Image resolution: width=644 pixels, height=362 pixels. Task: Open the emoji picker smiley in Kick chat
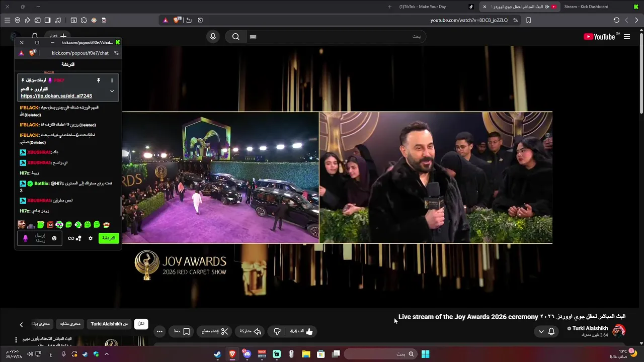[54, 238]
